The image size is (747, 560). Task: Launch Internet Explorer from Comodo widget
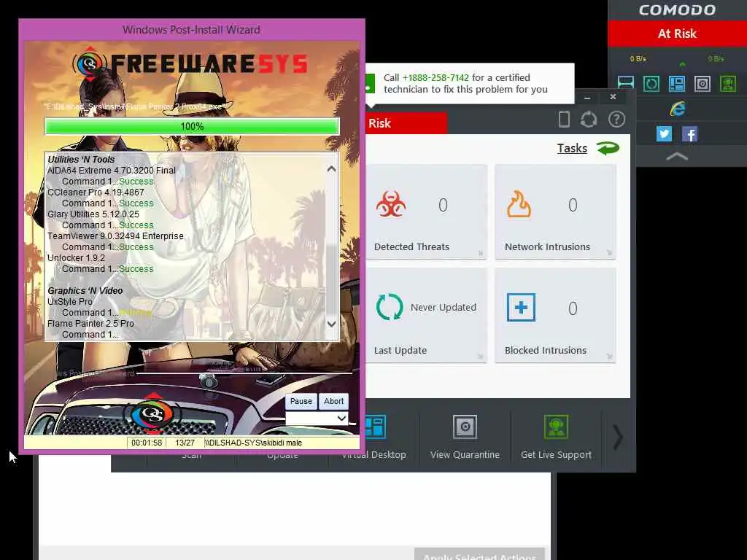(677, 109)
